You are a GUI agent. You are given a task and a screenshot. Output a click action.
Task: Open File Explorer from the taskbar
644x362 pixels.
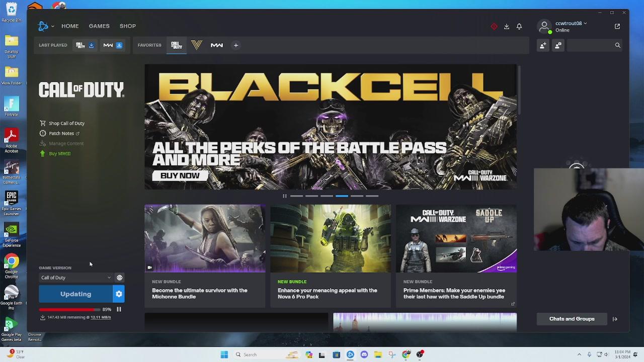tap(378, 354)
